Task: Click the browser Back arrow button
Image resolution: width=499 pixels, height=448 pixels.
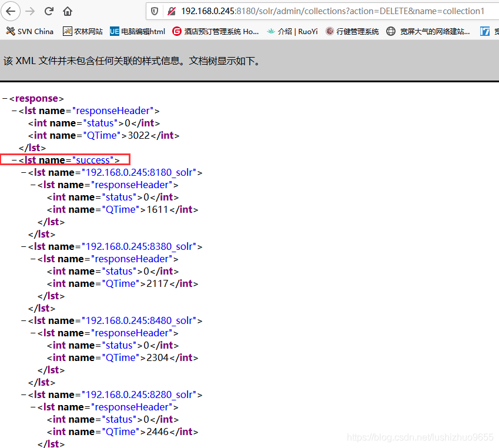Action: [11, 11]
